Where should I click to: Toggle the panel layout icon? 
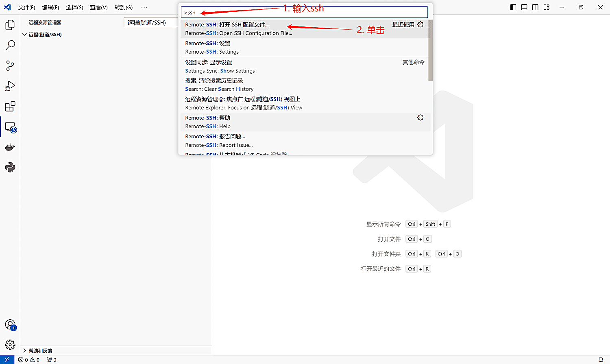(524, 7)
